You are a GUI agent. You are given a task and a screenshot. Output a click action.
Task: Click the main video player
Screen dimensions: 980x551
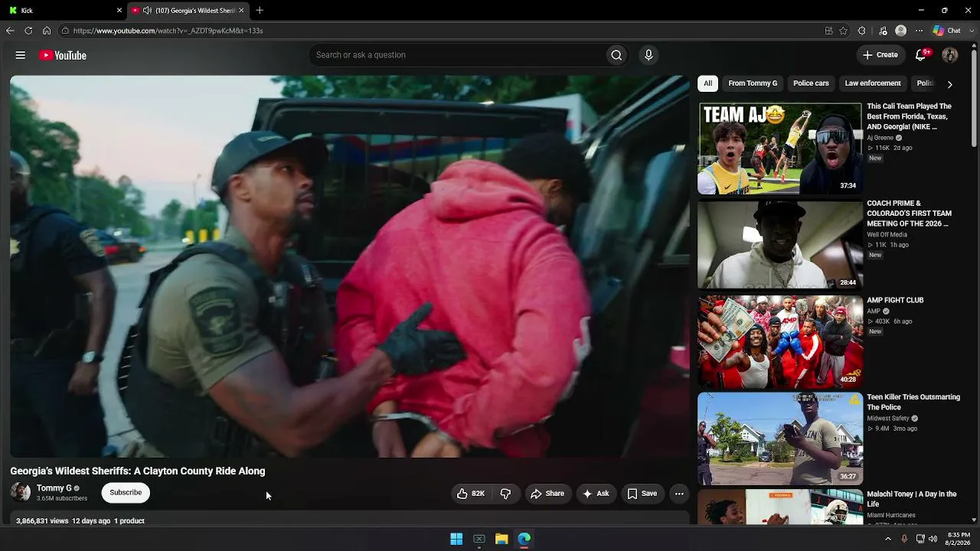point(350,266)
